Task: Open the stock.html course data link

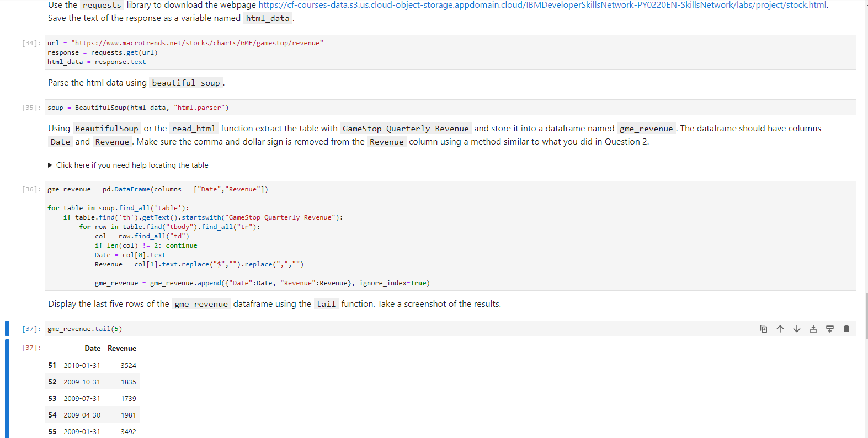Action: click(543, 5)
